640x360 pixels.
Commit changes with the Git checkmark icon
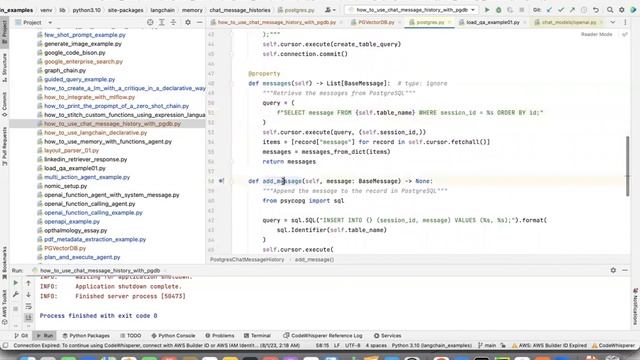click(561, 10)
